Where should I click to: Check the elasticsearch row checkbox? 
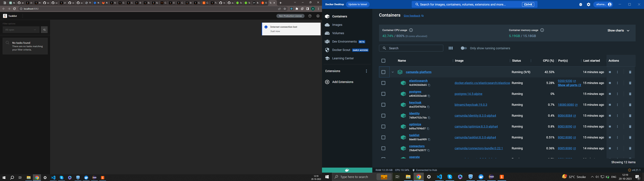coord(383,83)
